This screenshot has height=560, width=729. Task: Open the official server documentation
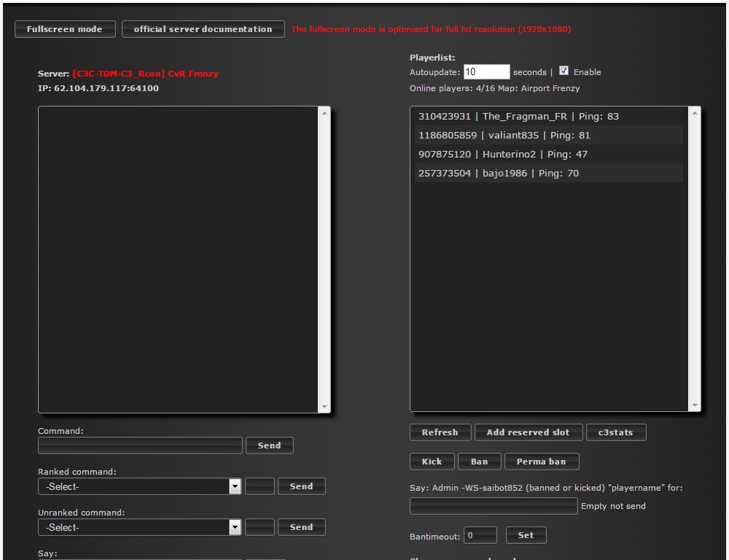point(203,29)
